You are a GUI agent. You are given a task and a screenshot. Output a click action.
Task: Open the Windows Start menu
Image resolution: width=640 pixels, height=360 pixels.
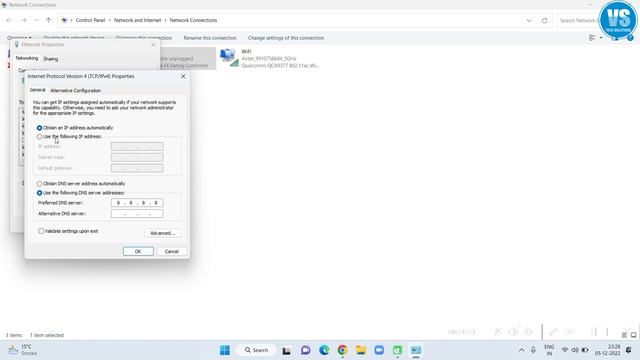[225, 350]
